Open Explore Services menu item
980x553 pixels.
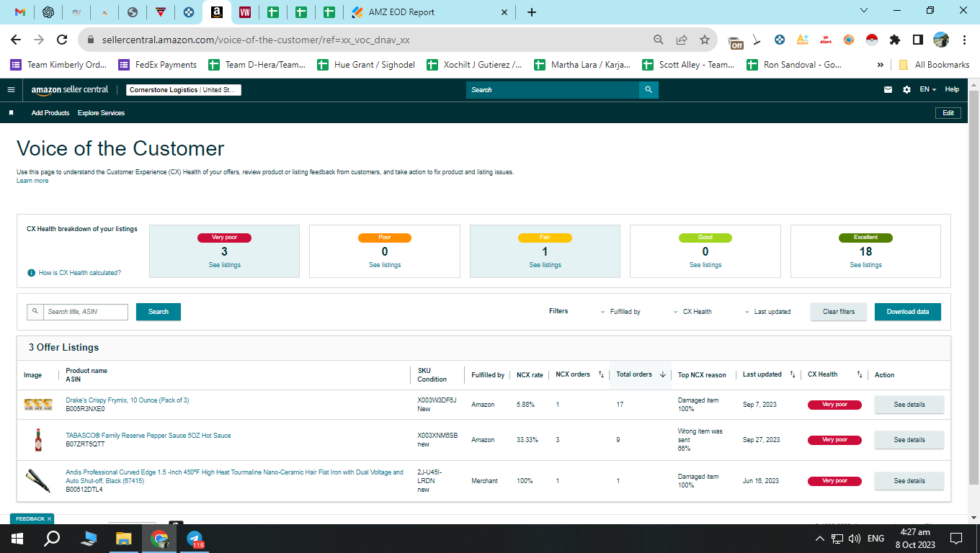click(x=101, y=113)
